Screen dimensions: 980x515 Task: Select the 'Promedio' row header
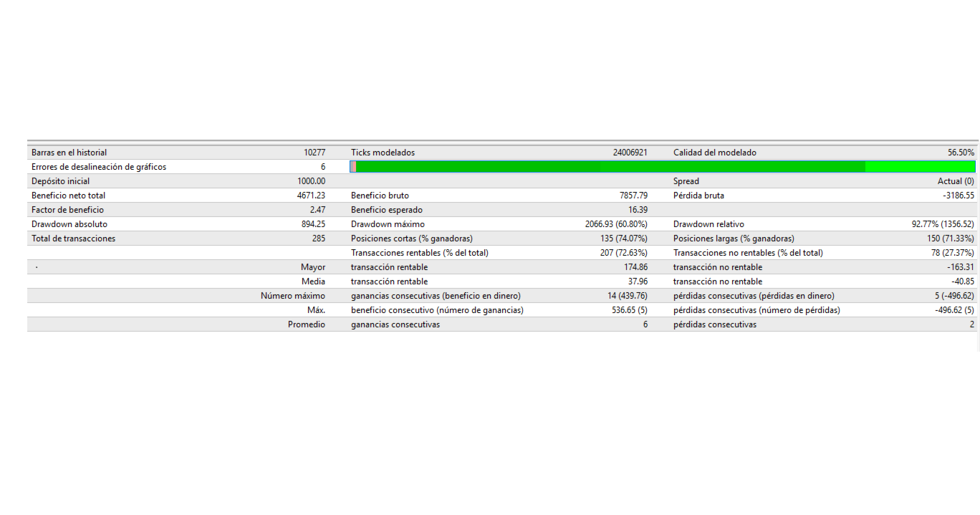pos(307,324)
